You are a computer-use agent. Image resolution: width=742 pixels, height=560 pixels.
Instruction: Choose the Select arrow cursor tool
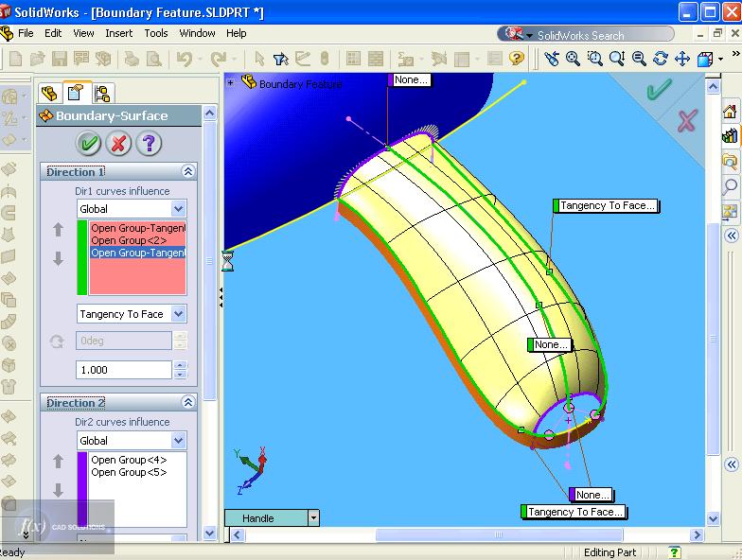click(x=259, y=59)
